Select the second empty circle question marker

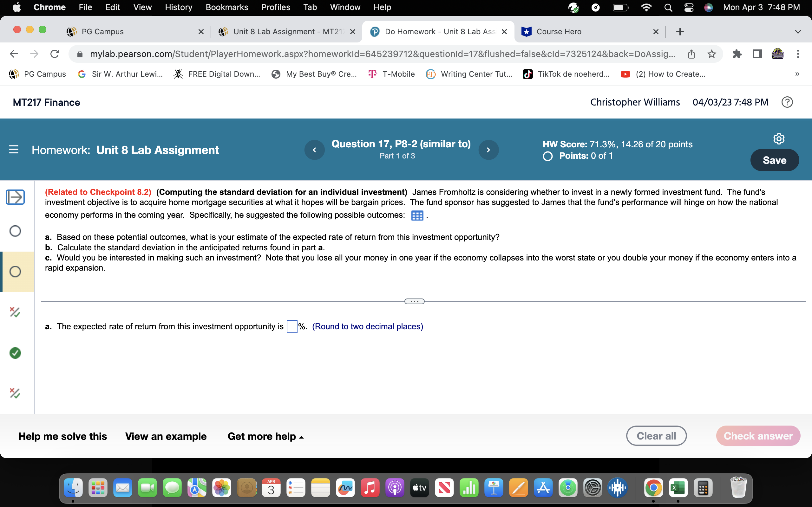(15, 272)
